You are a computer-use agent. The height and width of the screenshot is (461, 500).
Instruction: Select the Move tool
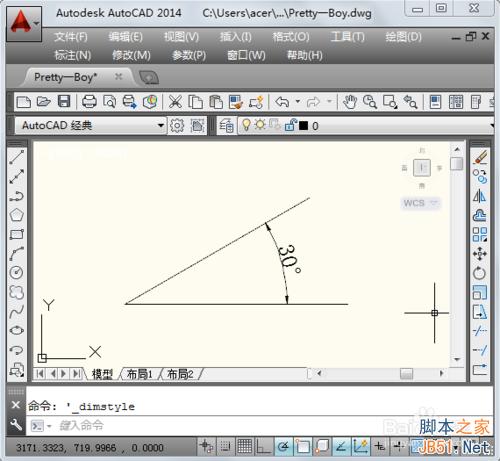tap(480, 254)
